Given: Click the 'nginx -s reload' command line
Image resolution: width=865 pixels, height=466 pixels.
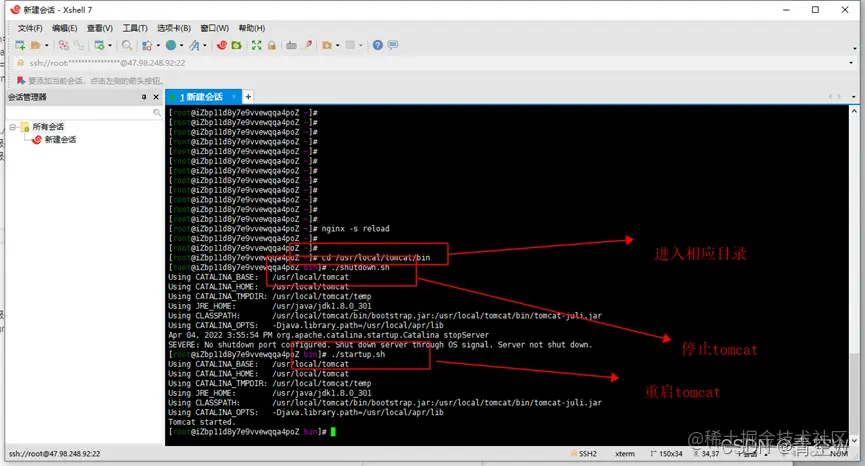Looking at the screenshot, I should pos(355,229).
